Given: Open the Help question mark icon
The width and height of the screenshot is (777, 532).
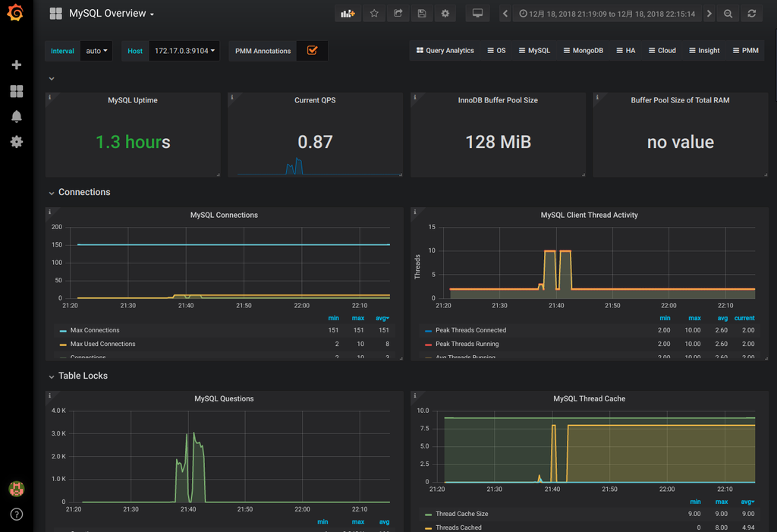Looking at the screenshot, I should 17,514.
